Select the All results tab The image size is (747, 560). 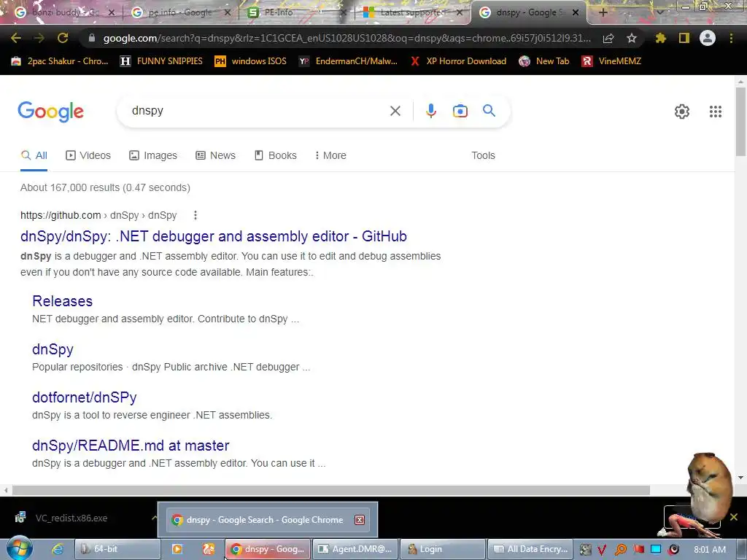34,155
